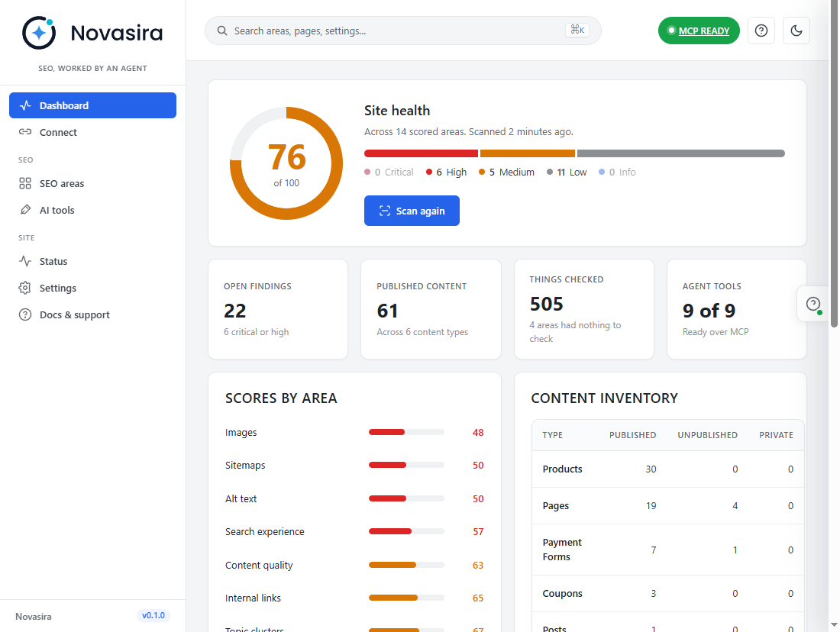Click the PRIVATE column header
Screen dimensions: 840x632
tap(776, 435)
